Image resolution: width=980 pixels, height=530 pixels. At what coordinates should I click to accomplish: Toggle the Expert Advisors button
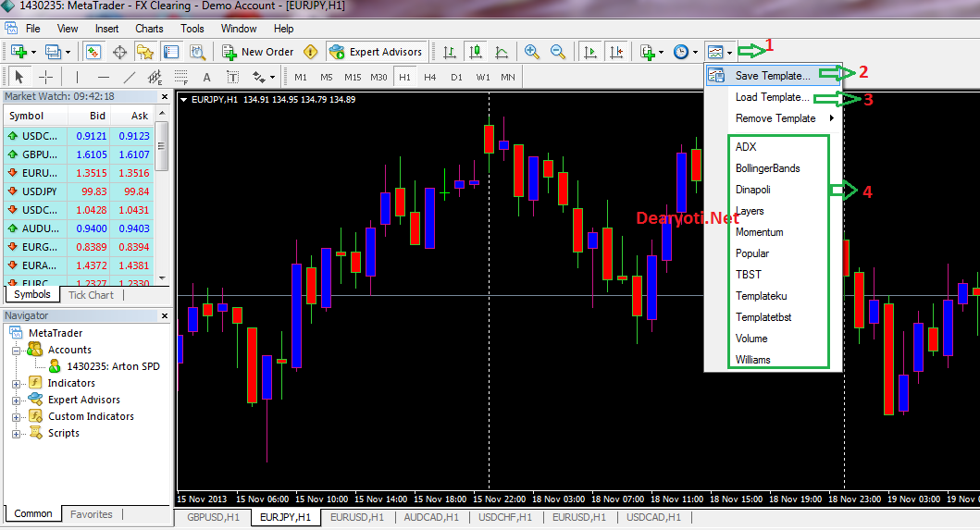(x=377, y=52)
